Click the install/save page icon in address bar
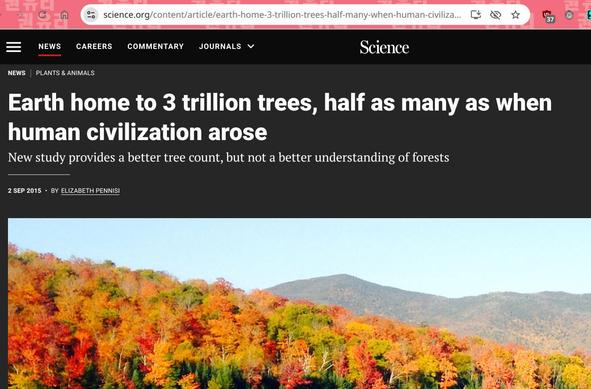Viewport: 591px width, 389px height. tap(476, 15)
